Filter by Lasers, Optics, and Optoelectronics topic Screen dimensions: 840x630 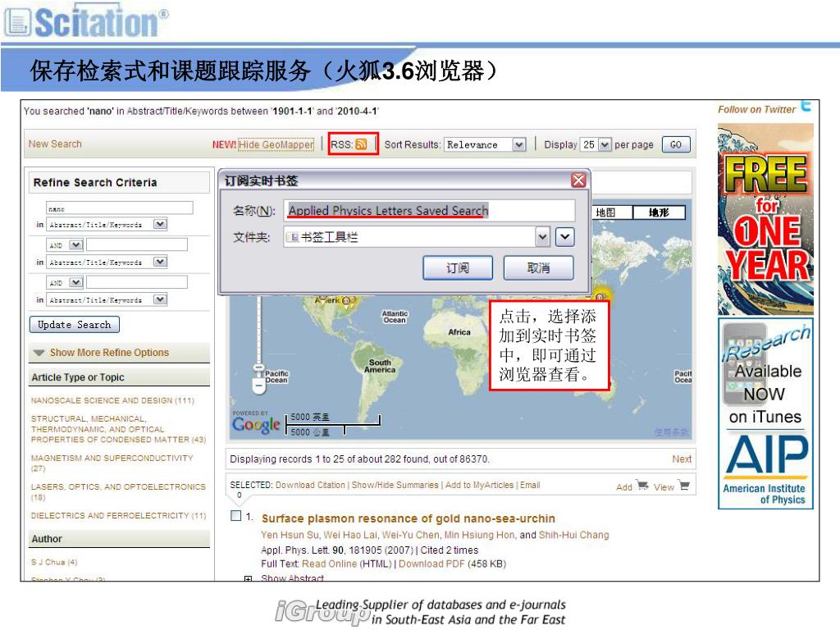coord(118,492)
